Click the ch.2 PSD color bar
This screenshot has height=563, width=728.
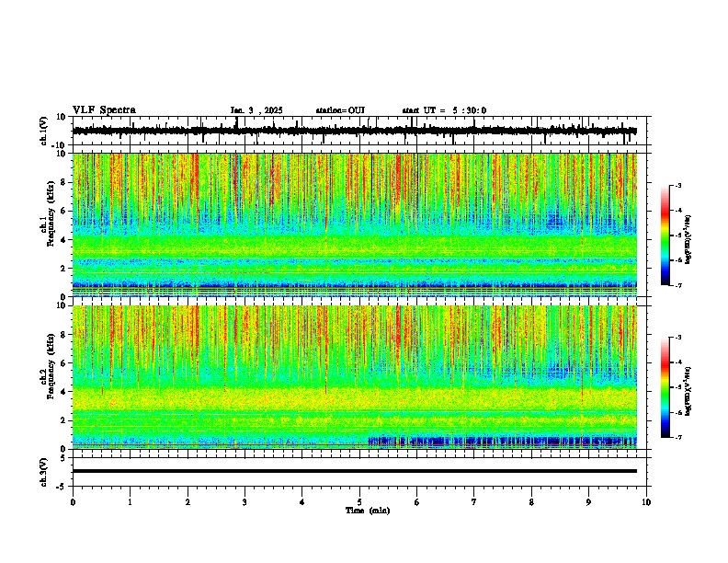665,387
